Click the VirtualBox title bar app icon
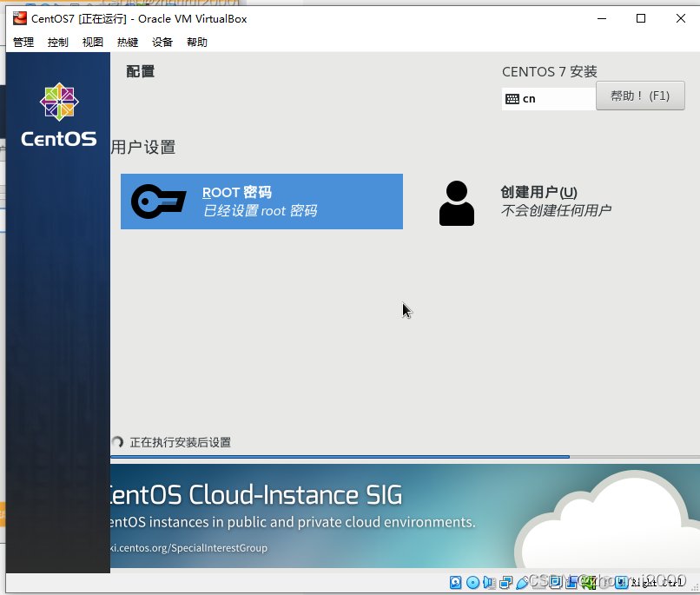The height and width of the screenshot is (595, 700). click(x=20, y=18)
